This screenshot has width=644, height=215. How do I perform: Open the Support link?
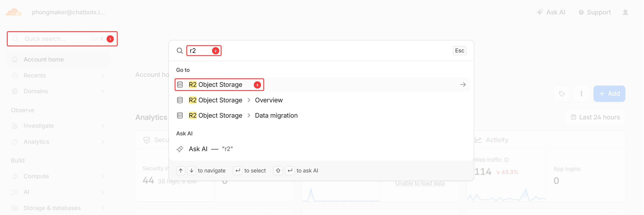coord(595,12)
